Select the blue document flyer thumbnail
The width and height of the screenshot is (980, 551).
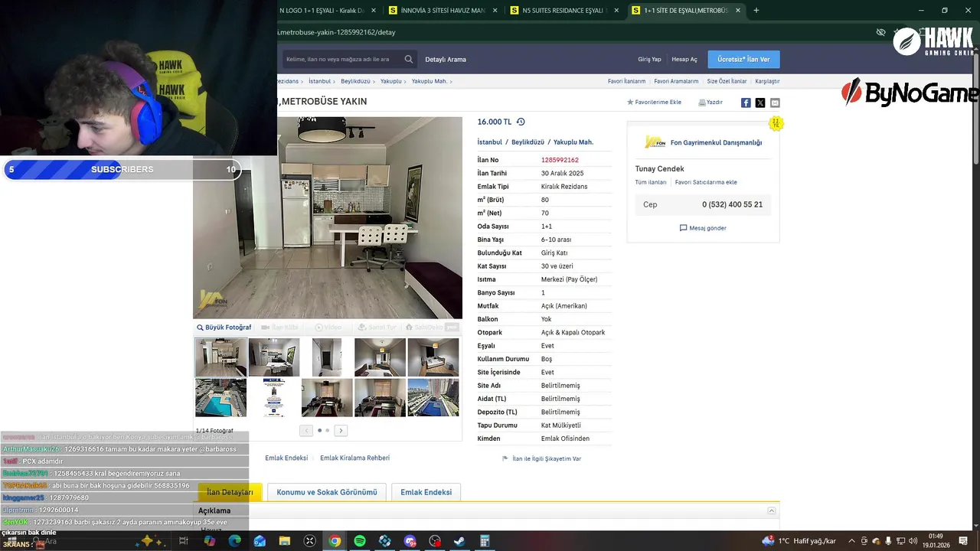(274, 397)
